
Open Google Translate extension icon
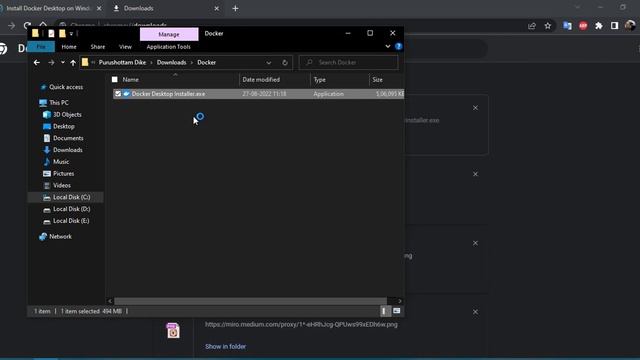pos(567,26)
